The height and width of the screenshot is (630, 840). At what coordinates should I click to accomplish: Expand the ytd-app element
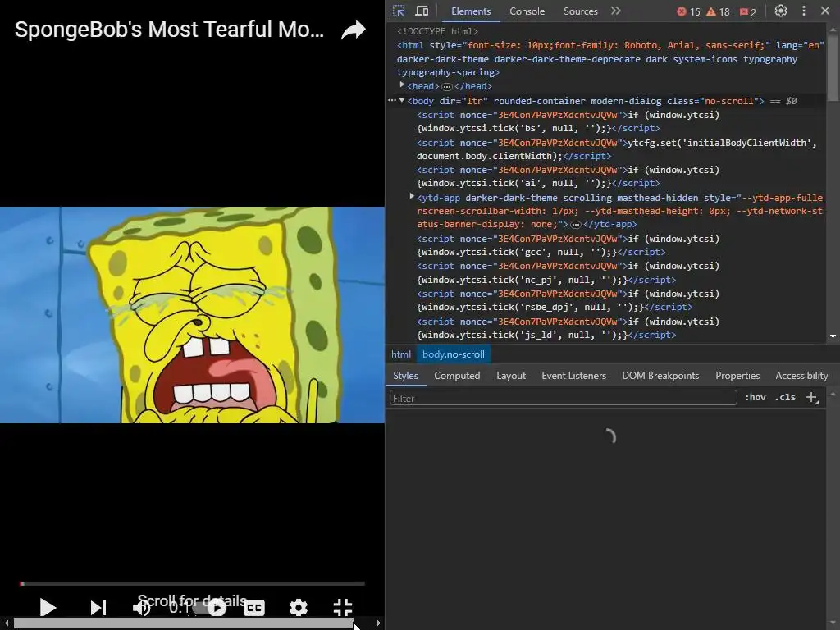pyautogui.click(x=412, y=197)
